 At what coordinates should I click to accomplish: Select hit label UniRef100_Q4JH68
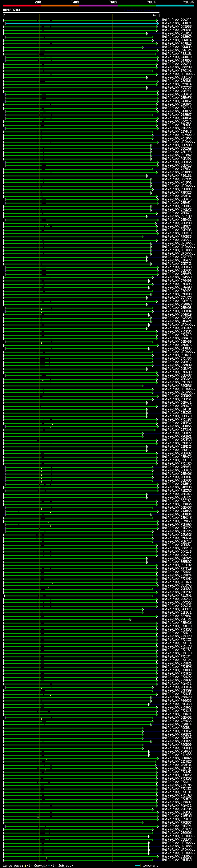tap(177, 511)
